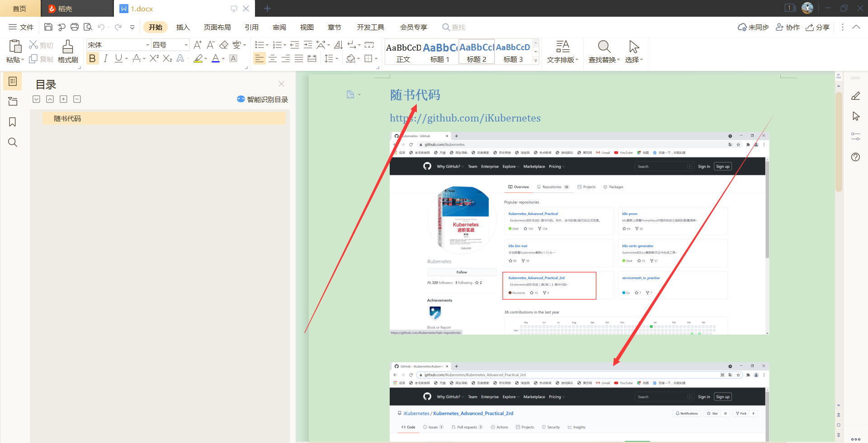
Task: Click the 查找 search field
Action: click(454, 27)
